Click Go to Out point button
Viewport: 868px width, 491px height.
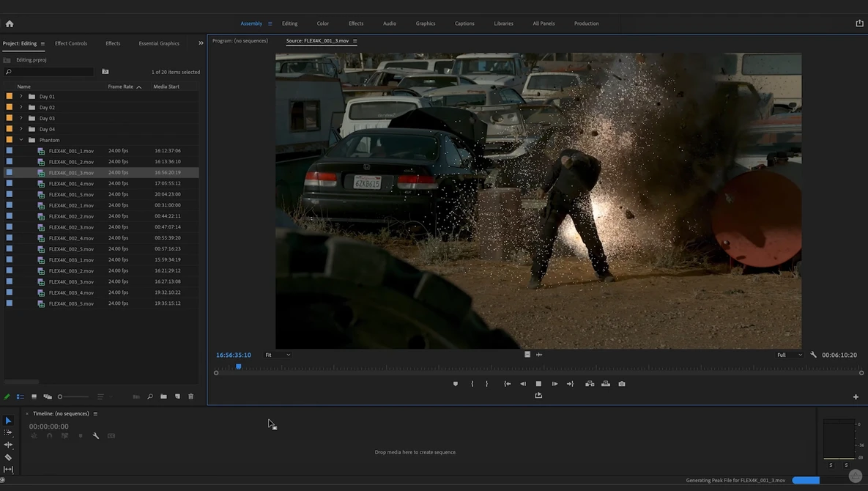[x=570, y=383]
